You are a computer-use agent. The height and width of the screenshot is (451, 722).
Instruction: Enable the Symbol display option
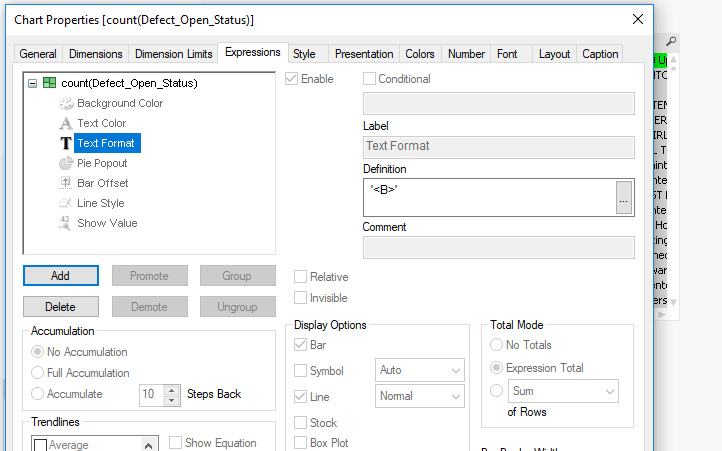pos(300,370)
